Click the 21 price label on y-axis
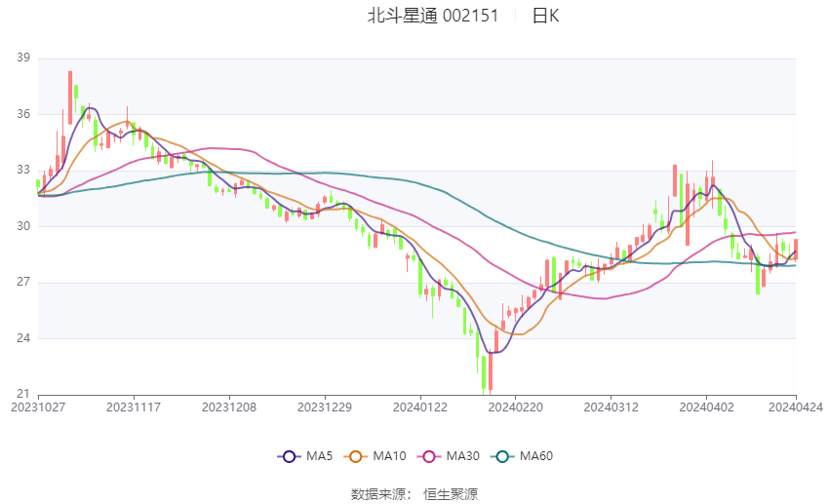 tap(23, 394)
